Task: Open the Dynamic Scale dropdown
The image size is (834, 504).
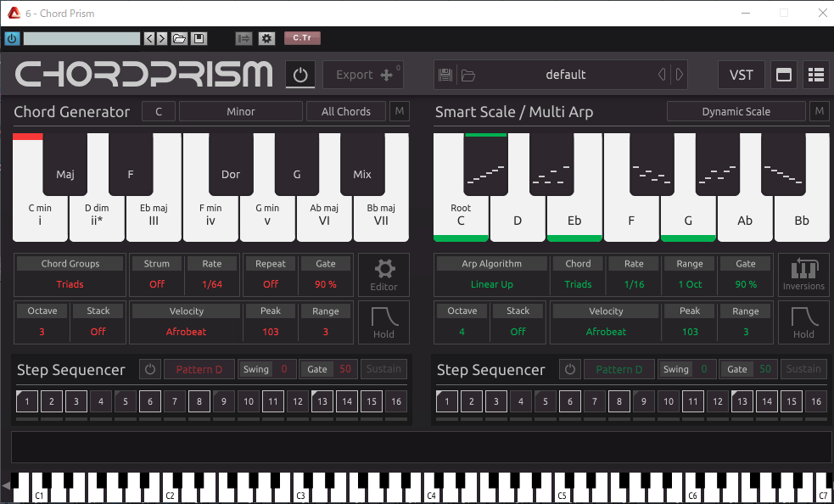Action: pyautogui.click(x=736, y=112)
